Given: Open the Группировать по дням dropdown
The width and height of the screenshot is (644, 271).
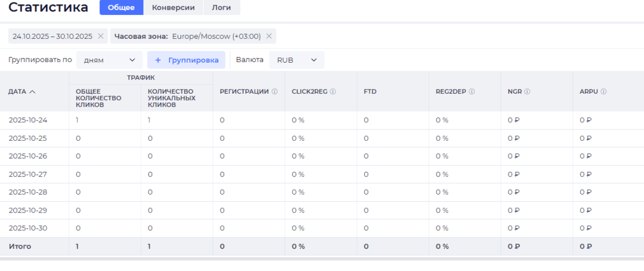Looking at the screenshot, I should [109, 60].
